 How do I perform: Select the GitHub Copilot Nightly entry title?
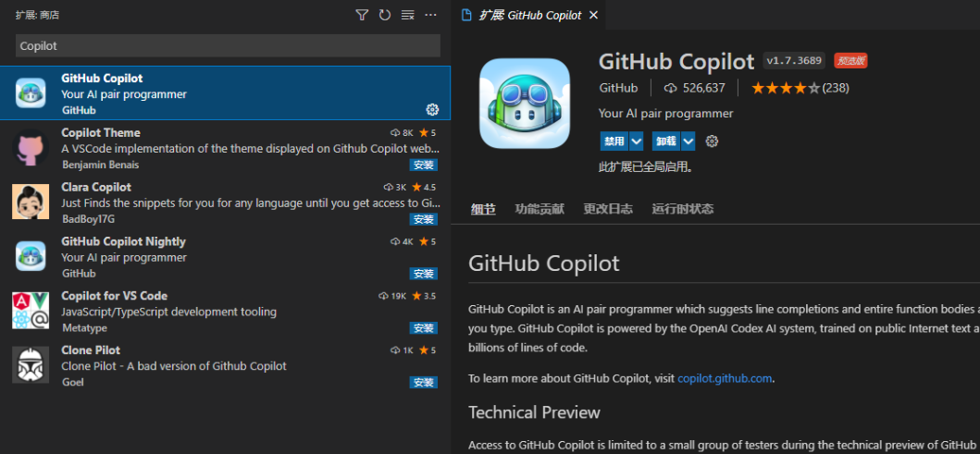pos(123,241)
